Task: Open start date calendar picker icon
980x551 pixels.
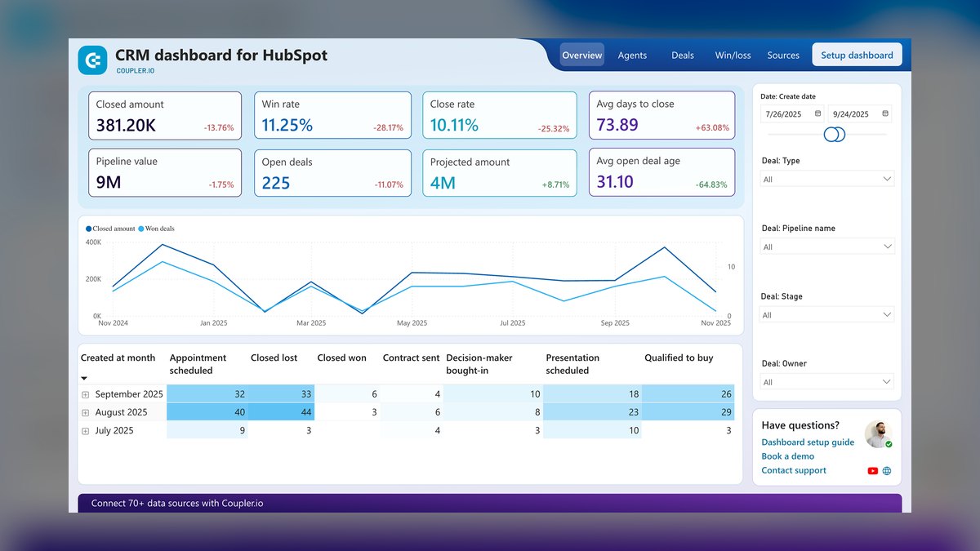Action: [818, 113]
